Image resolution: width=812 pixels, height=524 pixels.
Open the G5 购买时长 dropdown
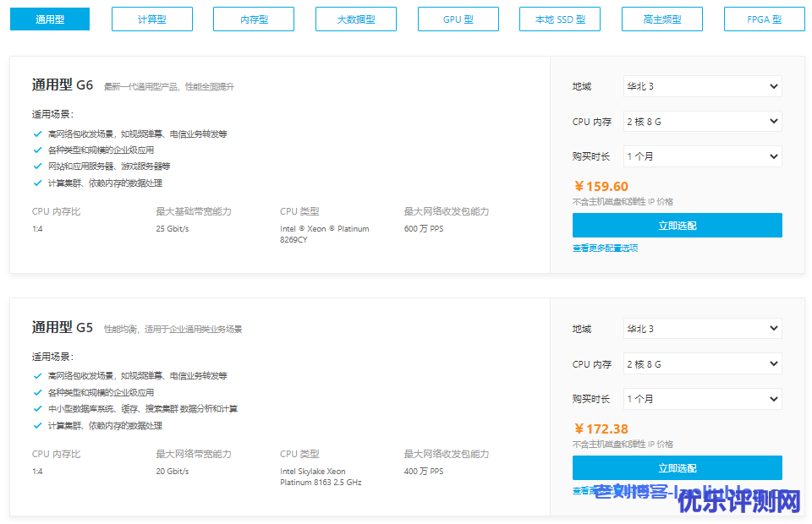pyautogui.click(x=702, y=399)
